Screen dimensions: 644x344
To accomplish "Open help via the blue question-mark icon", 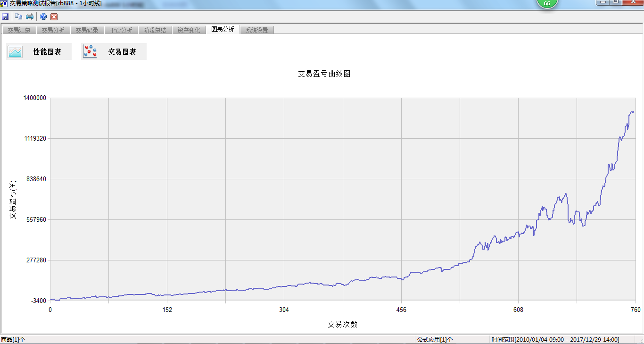I will pyautogui.click(x=43, y=17).
